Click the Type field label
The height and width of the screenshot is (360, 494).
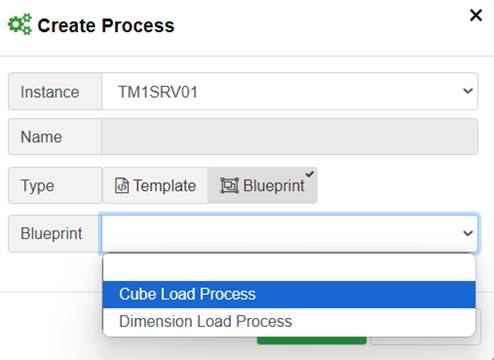(x=37, y=186)
